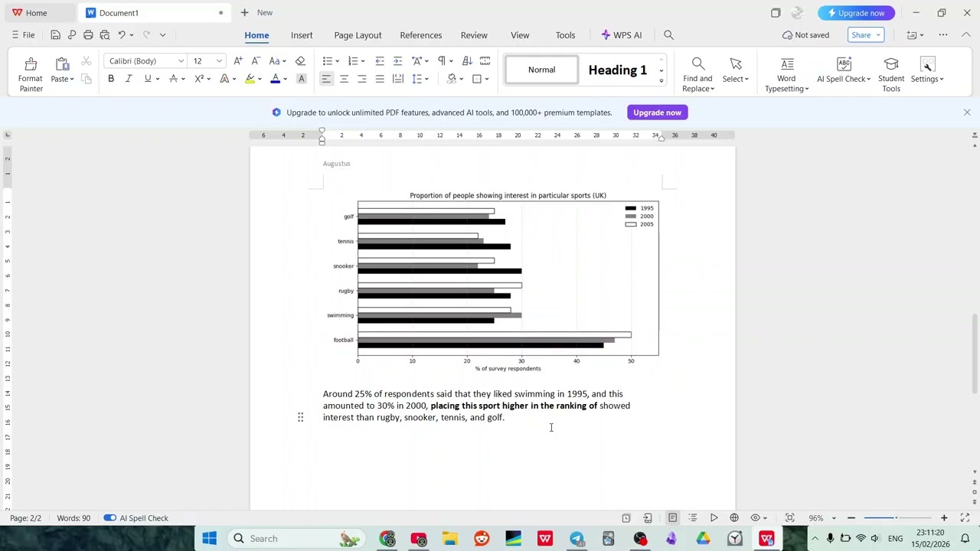Switch to outline view icon
The height and width of the screenshot is (551, 980).
click(693, 518)
